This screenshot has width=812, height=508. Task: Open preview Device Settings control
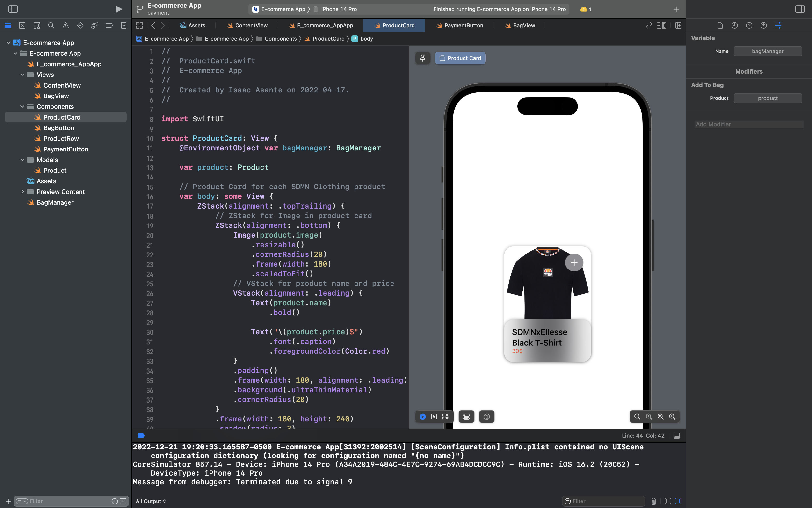(x=466, y=417)
